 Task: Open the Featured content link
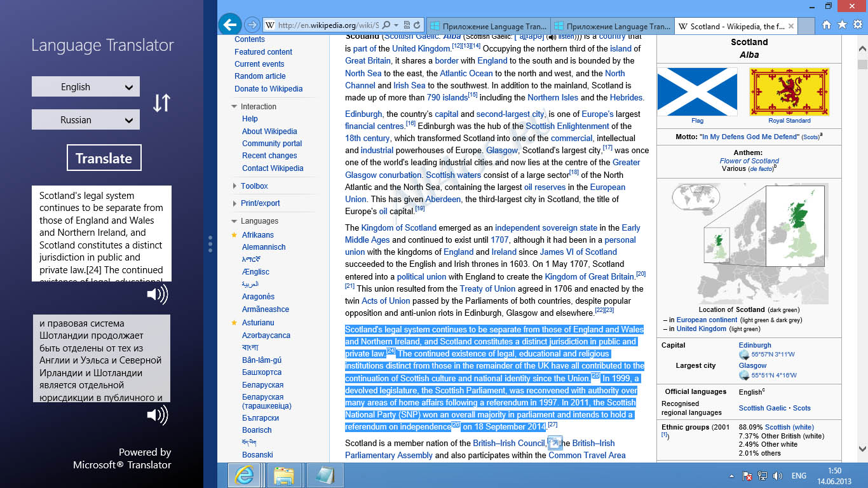[x=263, y=52]
